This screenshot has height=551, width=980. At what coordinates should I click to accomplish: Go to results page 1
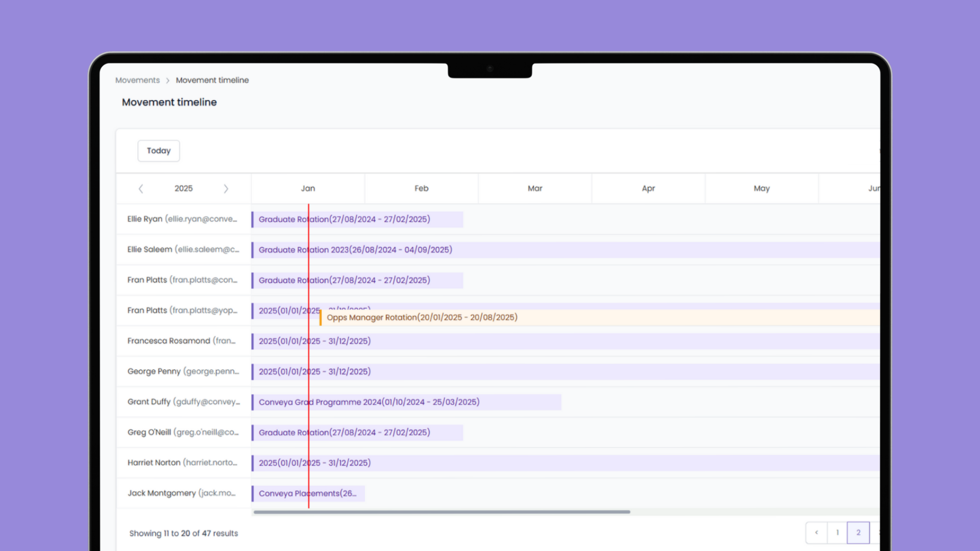pyautogui.click(x=837, y=533)
